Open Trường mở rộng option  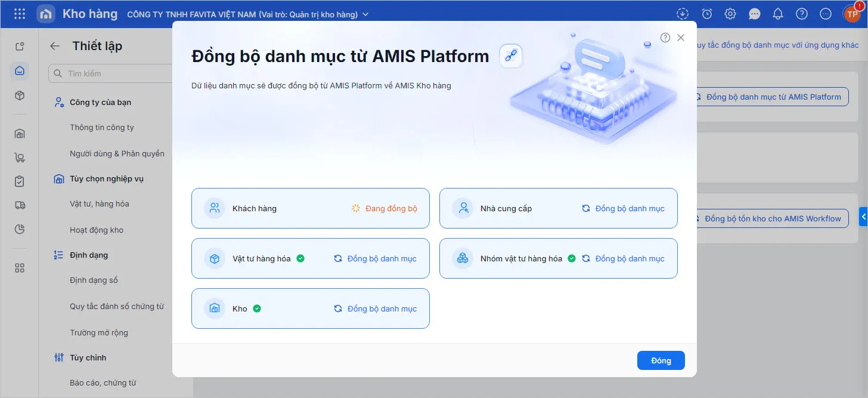[x=99, y=332]
